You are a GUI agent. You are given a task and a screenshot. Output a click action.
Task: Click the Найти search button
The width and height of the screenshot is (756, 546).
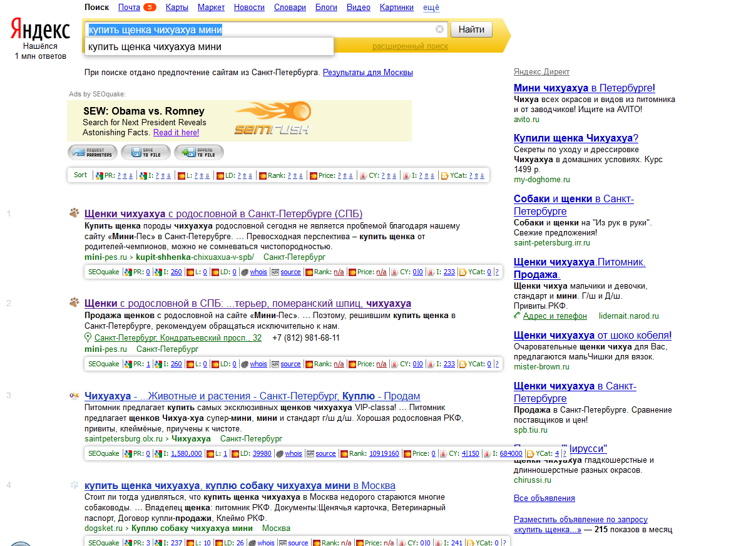(x=471, y=29)
